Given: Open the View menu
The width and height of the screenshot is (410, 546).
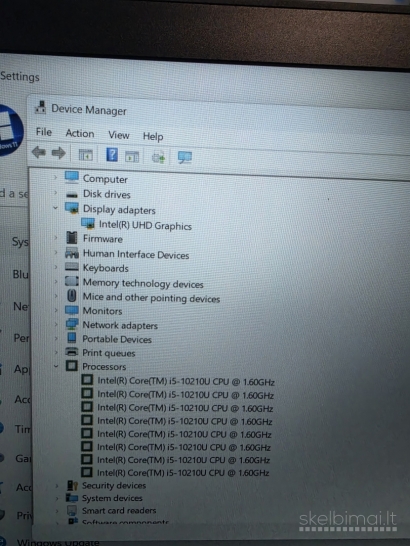Looking at the screenshot, I should coord(119,135).
